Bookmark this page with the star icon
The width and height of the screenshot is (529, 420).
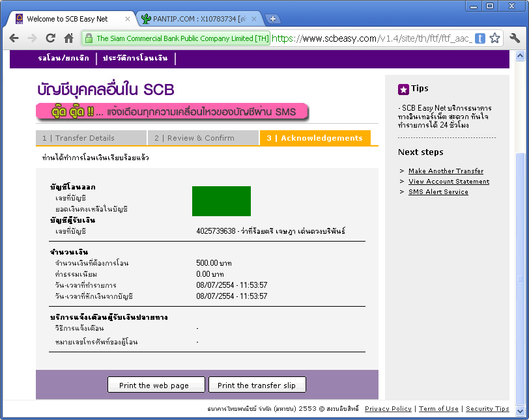pyautogui.click(x=494, y=38)
